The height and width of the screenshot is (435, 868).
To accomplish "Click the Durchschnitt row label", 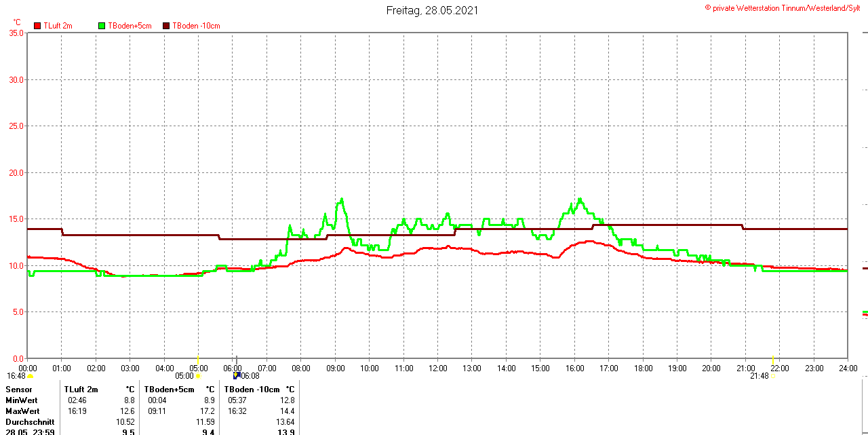I will click(30, 422).
